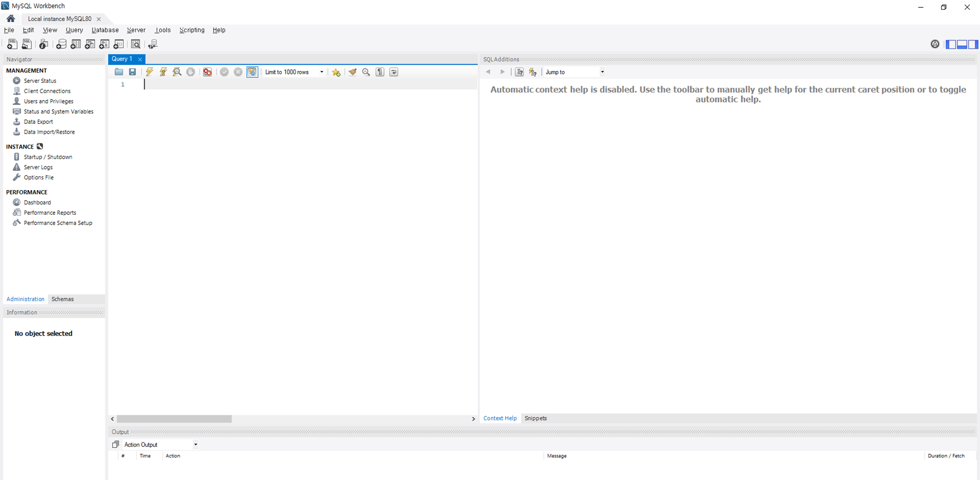Toggle the bottom output panel visibility
Viewport: 980px width, 480px height.
(x=962, y=44)
